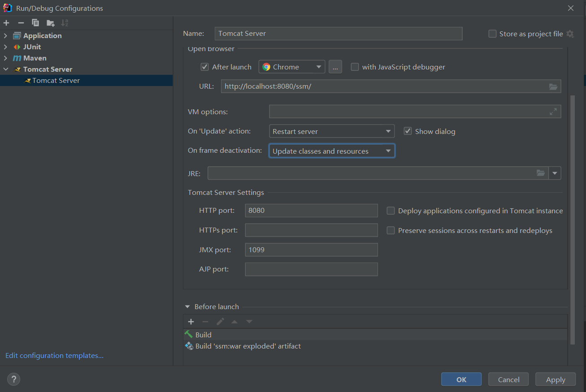Enable Preserve sessions across restarts and redeploys
The height and width of the screenshot is (392, 586).
tap(391, 230)
